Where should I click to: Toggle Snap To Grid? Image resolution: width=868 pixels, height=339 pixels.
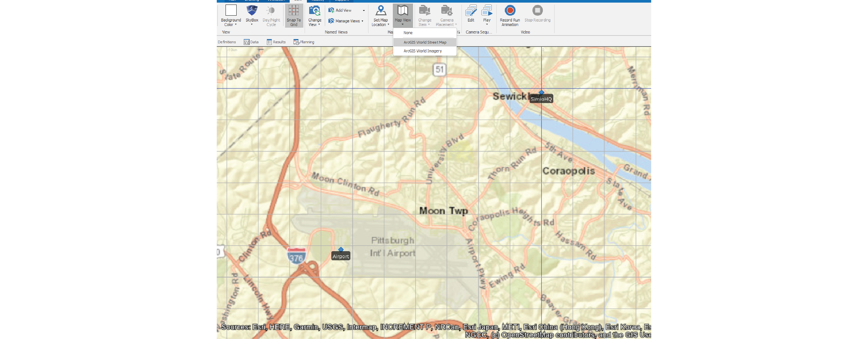[x=294, y=15]
